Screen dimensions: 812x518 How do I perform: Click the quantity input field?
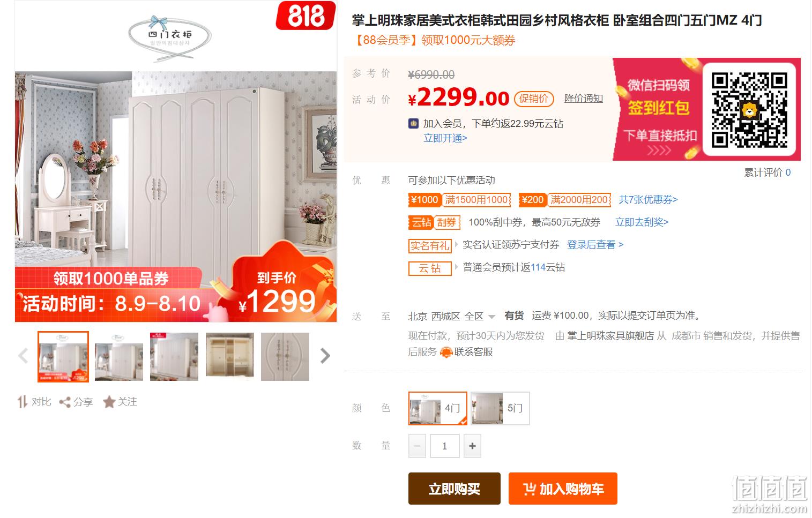(444, 446)
